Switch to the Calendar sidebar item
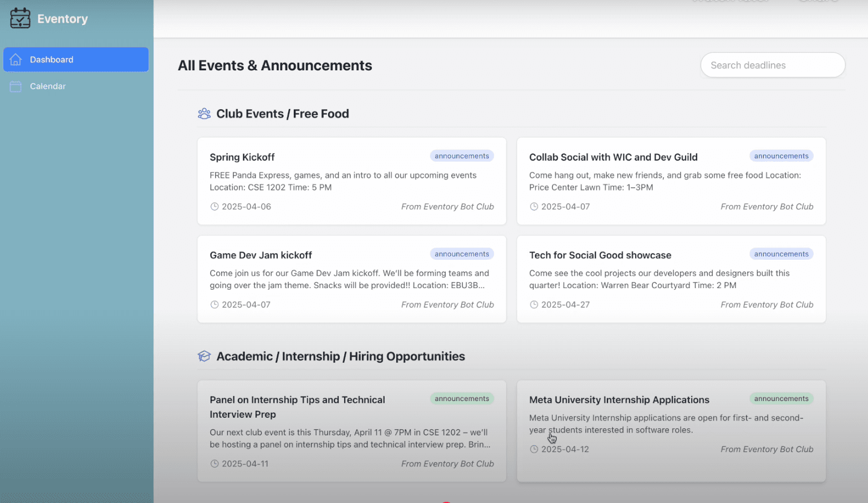The height and width of the screenshot is (503, 868). [x=48, y=86]
